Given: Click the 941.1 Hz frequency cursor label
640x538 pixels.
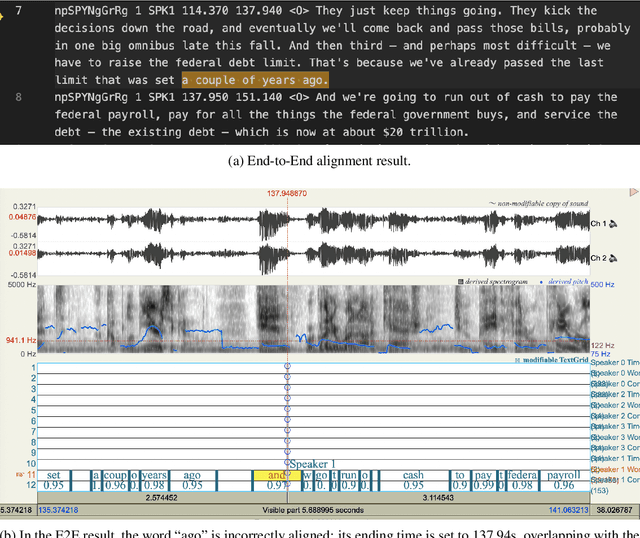Looking at the screenshot, I should (x=21, y=340).
